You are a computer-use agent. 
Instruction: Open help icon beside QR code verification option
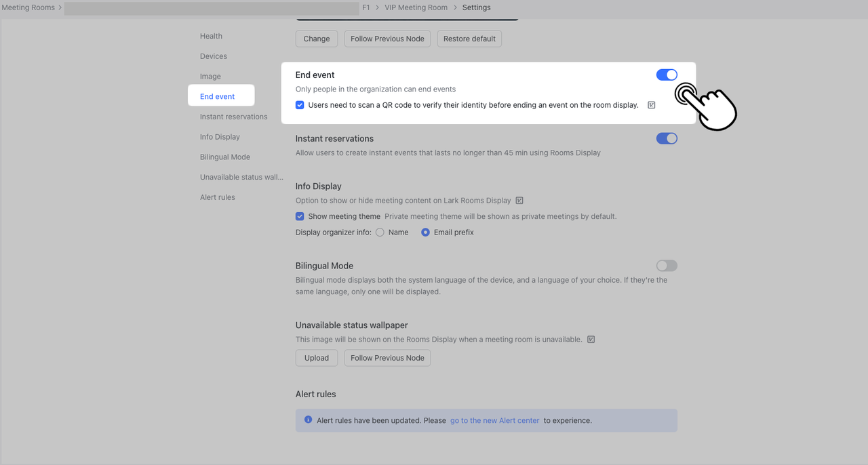pos(652,105)
